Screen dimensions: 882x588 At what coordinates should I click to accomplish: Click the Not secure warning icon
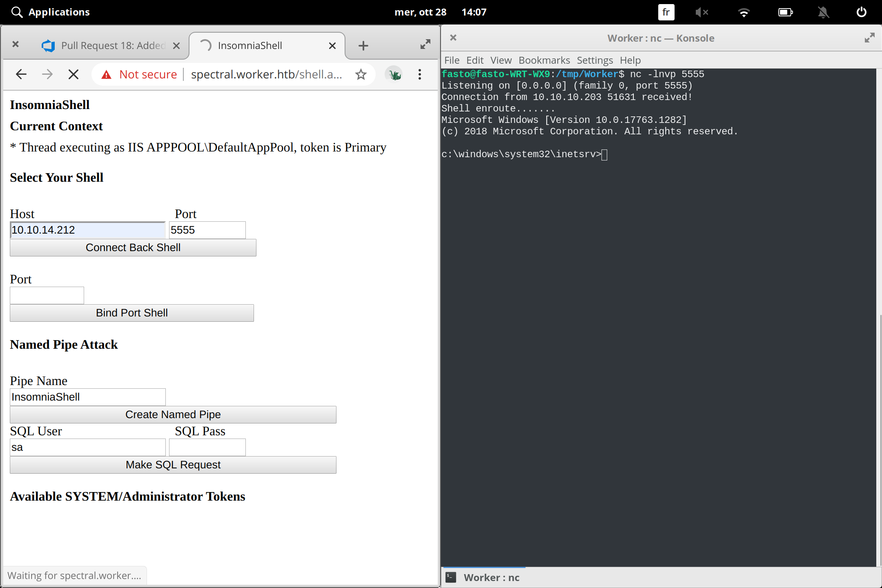(x=107, y=74)
